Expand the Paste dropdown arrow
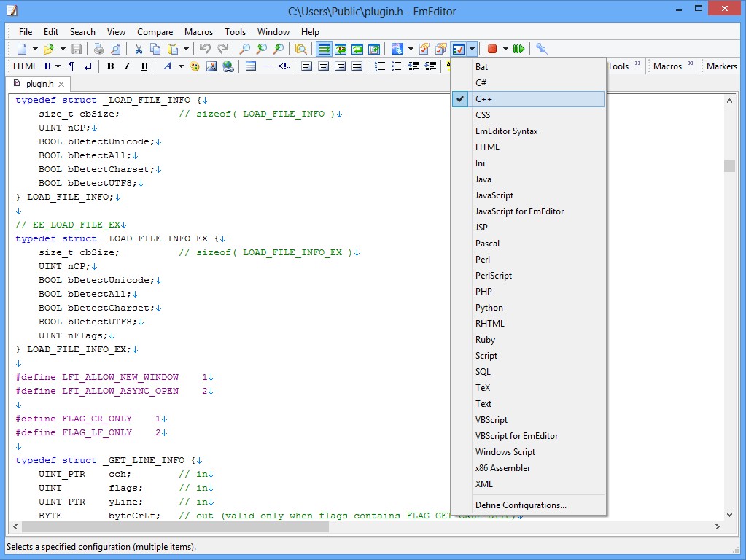The width and height of the screenshot is (746, 560). tap(186, 49)
